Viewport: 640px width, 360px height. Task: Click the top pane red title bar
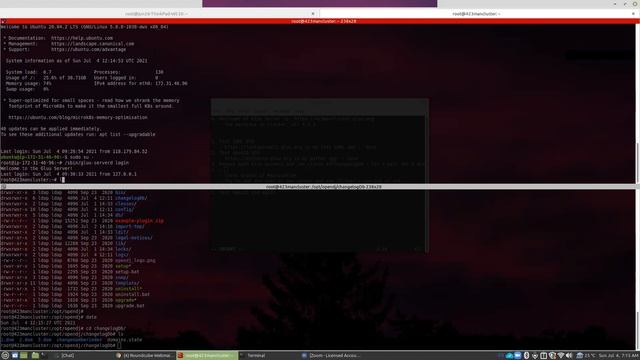click(x=320, y=21)
